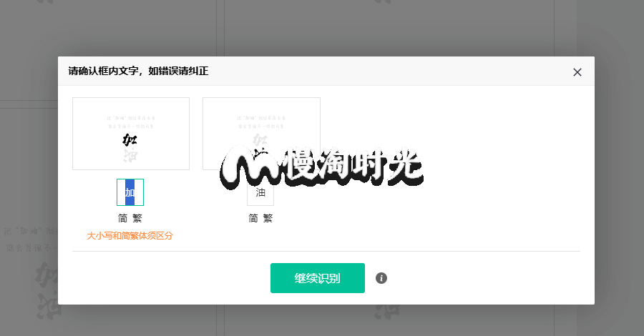Open the first preview thumbnail highlighting 加
The image size is (644, 336).
[x=131, y=134]
